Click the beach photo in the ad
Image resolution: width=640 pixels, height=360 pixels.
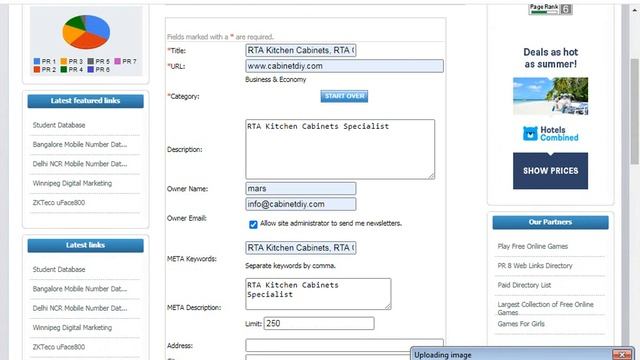tap(550, 96)
